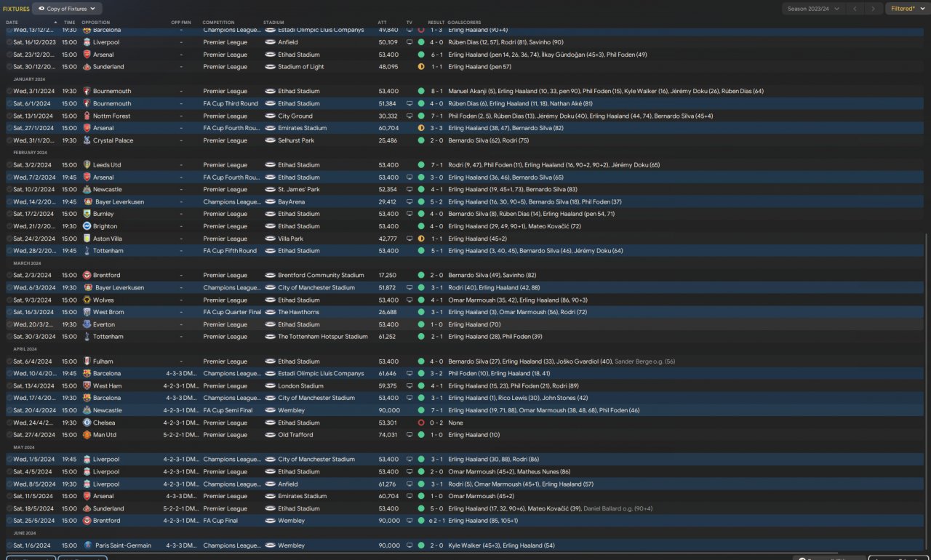Open the Brentford Community Stadium link
The height and width of the screenshot is (560, 931).
321,276
